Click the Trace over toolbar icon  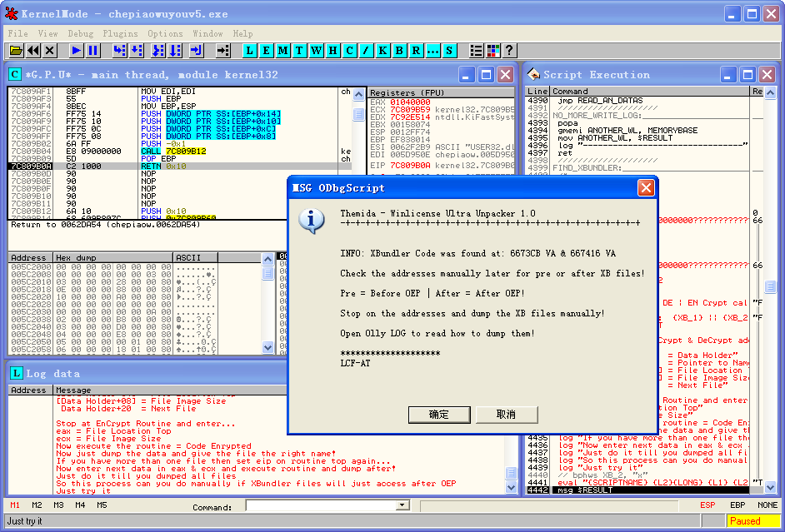pos(175,51)
